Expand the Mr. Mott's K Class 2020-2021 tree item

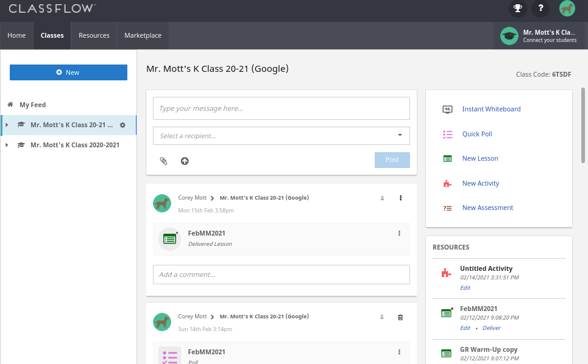pyautogui.click(x=6, y=145)
